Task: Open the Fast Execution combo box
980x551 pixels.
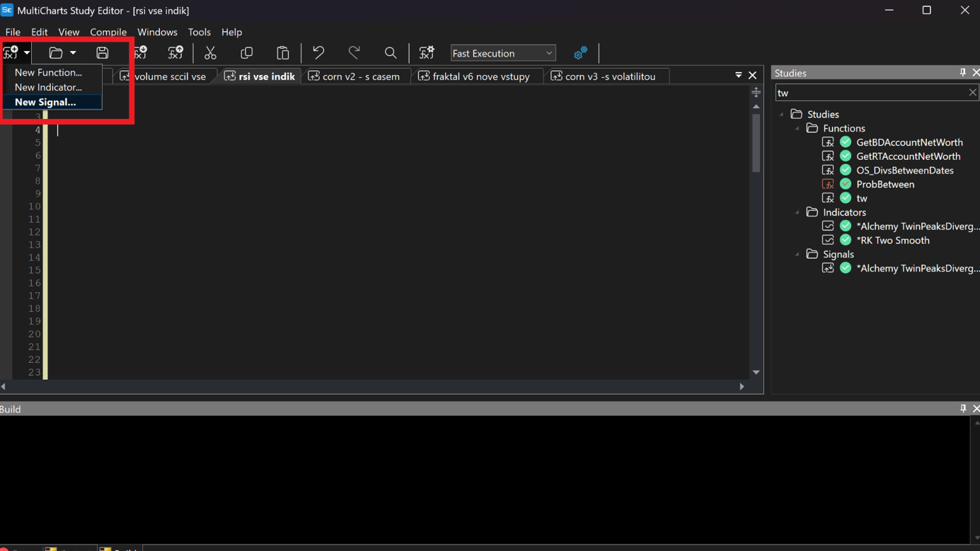Action: click(503, 53)
